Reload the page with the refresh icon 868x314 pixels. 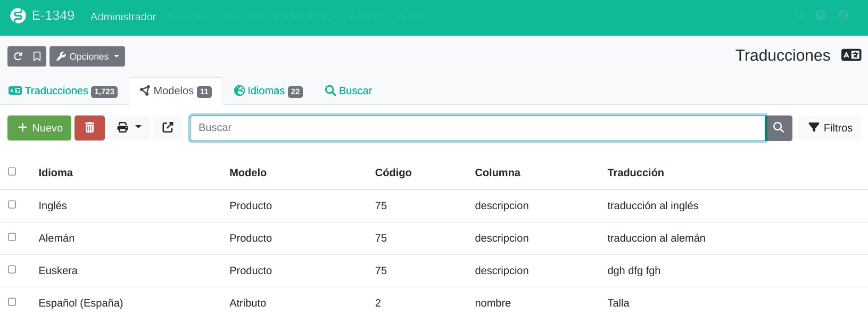point(18,56)
